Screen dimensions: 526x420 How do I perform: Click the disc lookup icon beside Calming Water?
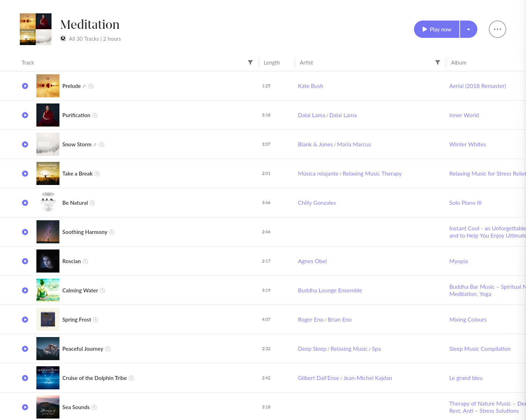tap(102, 290)
